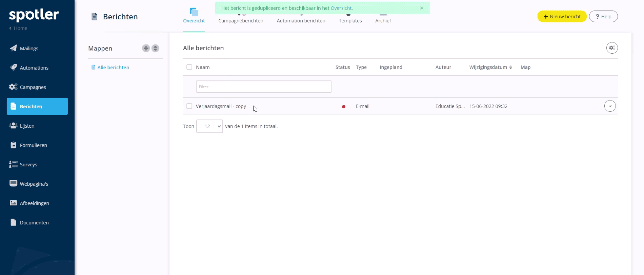
Task: Dismiss the green duplicate notification
Action: click(x=422, y=8)
